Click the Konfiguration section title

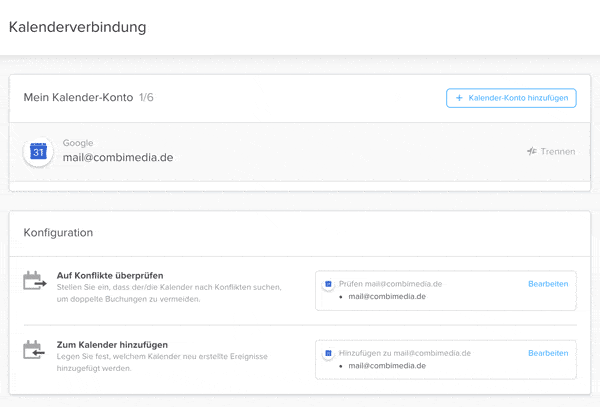coord(58,233)
